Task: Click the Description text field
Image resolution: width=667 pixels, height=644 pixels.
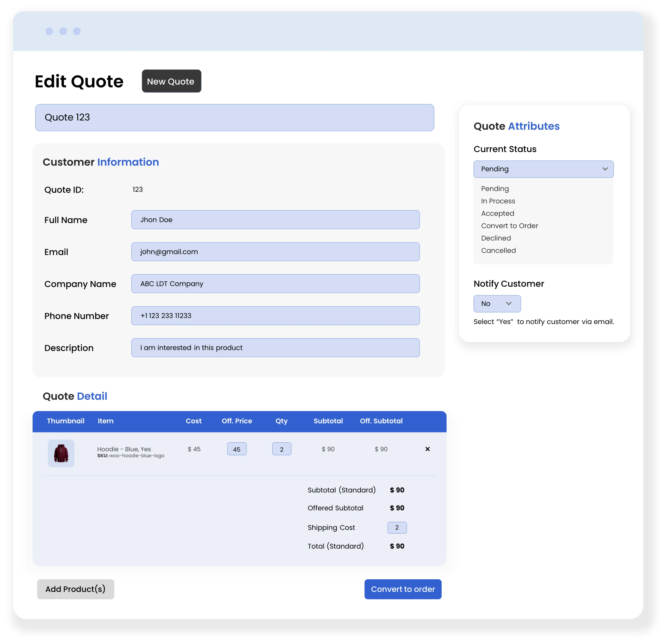Action: pyautogui.click(x=275, y=348)
